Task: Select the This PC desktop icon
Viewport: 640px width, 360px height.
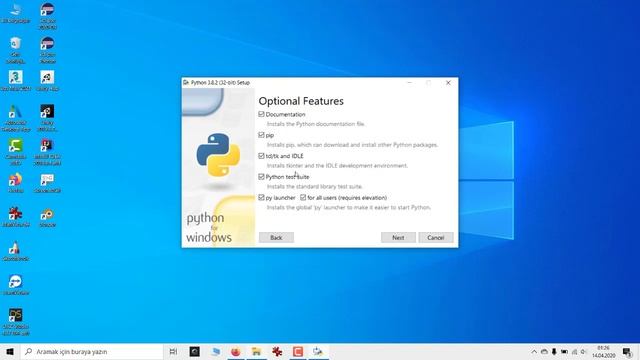Action: [x=16, y=13]
